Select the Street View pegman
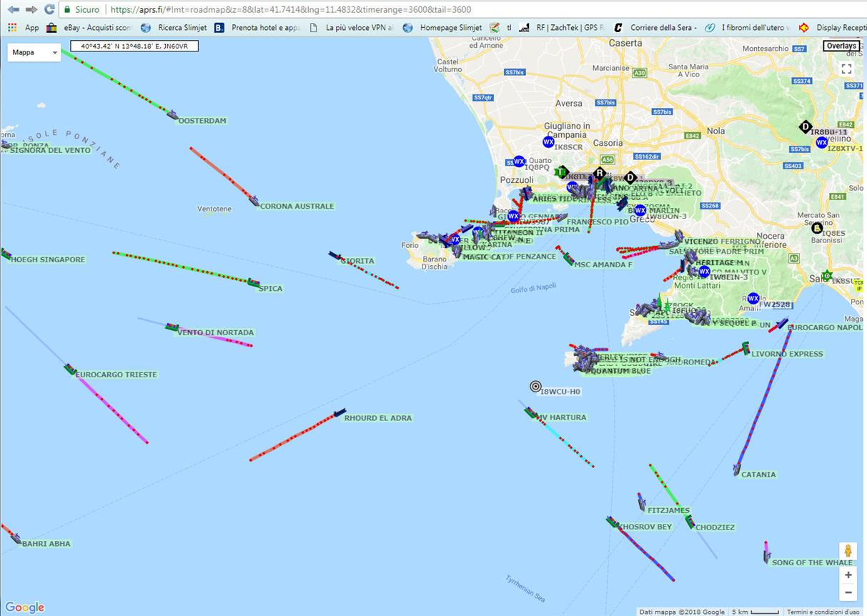867x616 pixels. pyautogui.click(x=848, y=551)
